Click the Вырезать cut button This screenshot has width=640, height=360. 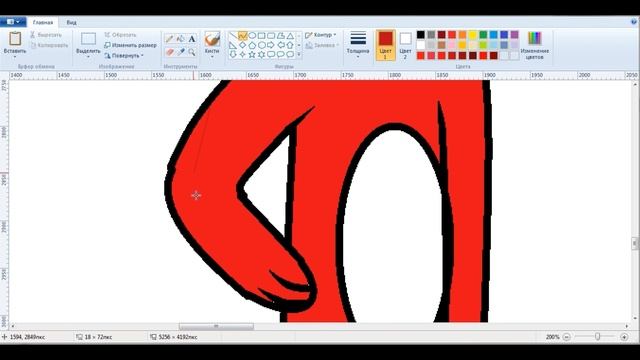click(x=46, y=35)
